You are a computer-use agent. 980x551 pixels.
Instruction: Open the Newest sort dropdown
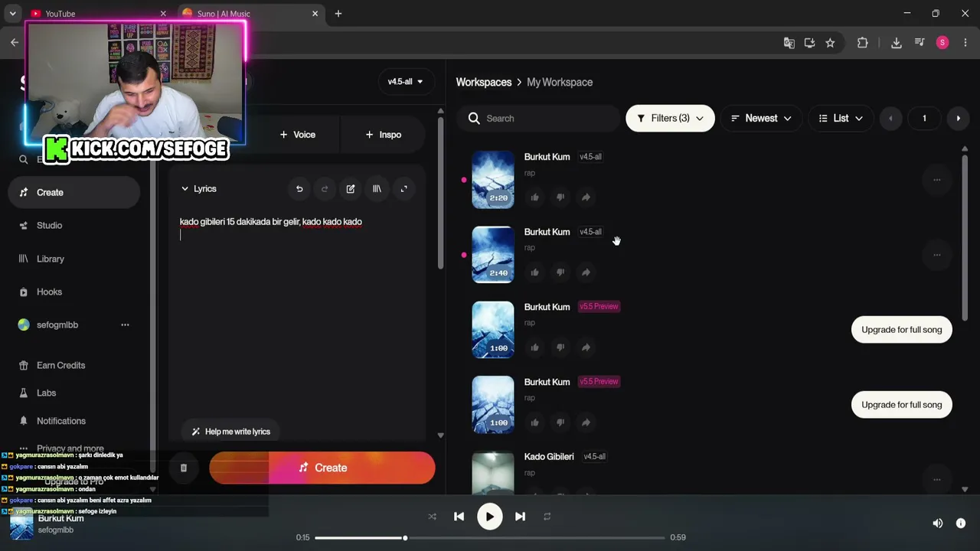pos(761,119)
